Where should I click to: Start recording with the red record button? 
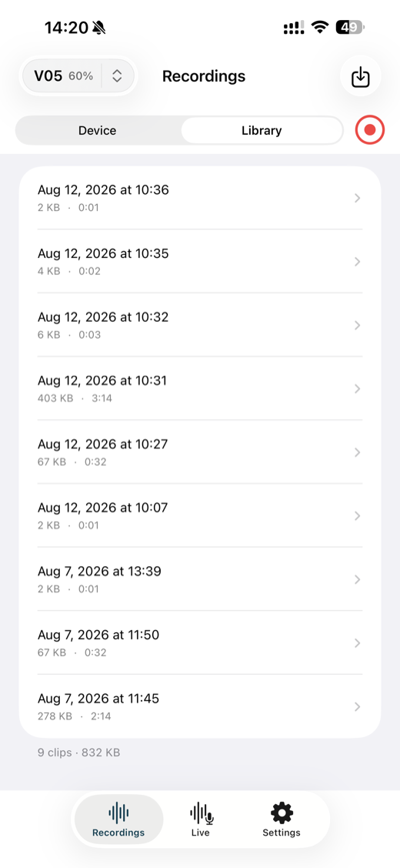pos(369,131)
